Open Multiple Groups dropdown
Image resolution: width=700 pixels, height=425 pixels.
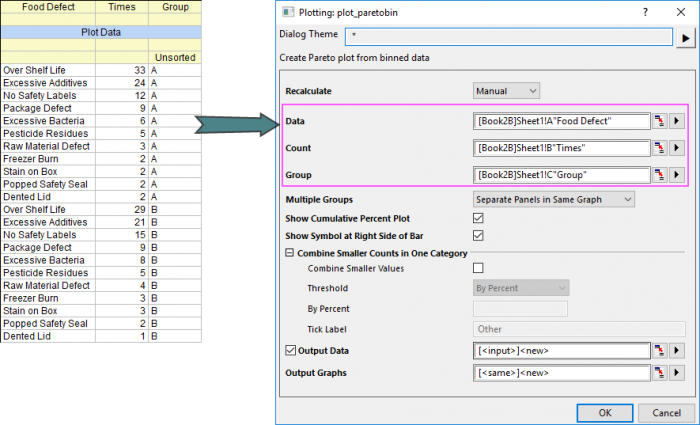click(554, 199)
